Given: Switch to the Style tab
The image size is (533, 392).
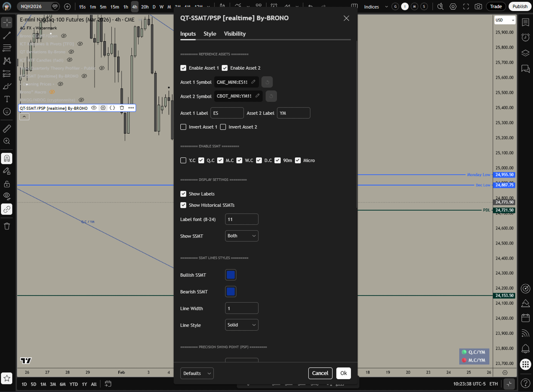Looking at the screenshot, I should coord(210,34).
